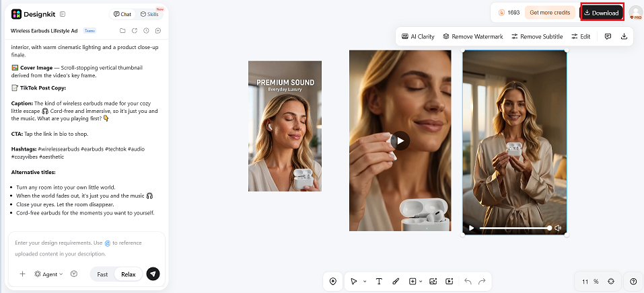The height and width of the screenshot is (293, 644).
Task: Open the Agent mode dropdown
Action: [49, 274]
